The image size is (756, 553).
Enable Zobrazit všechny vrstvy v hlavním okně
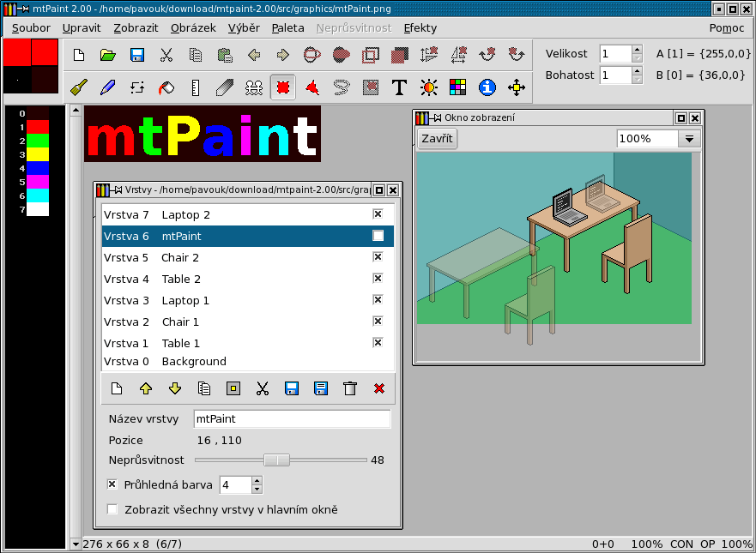[112, 509]
